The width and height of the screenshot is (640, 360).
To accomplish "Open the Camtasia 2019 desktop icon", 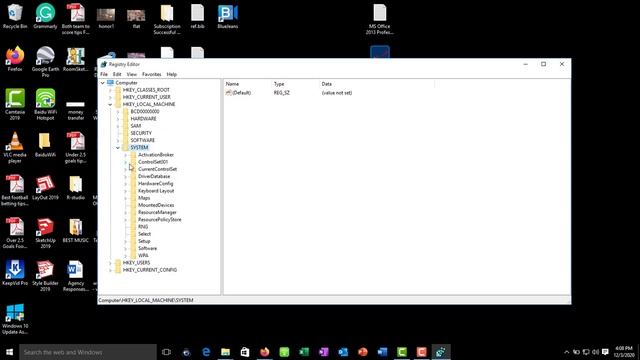I will click(x=15, y=104).
